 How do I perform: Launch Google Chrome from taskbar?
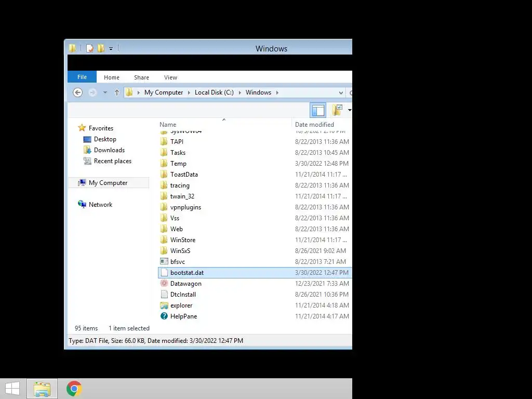point(74,389)
